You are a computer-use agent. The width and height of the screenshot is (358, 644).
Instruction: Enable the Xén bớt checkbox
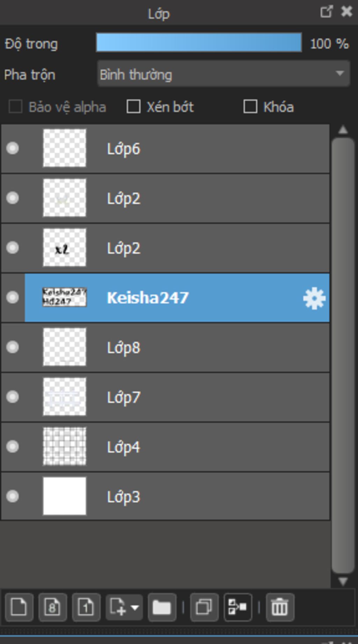pos(134,107)
